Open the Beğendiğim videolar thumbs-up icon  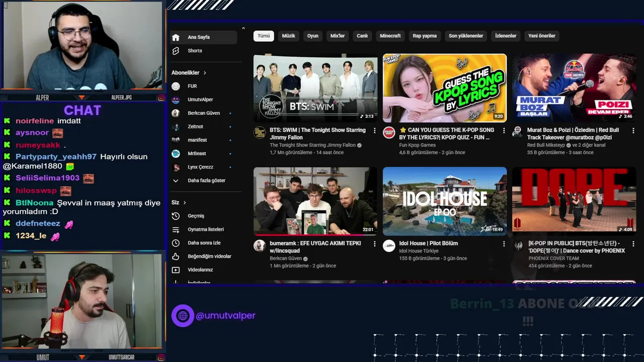click(176, 256)
